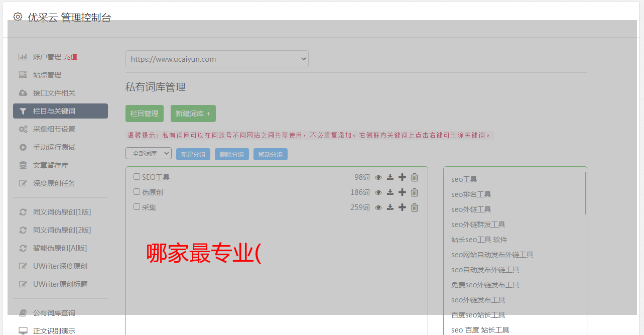This screenshot has height=335, width=644.
Task: Click download icon on SEO工具 row
Action: pyautogui.click(x=390, y=177)
